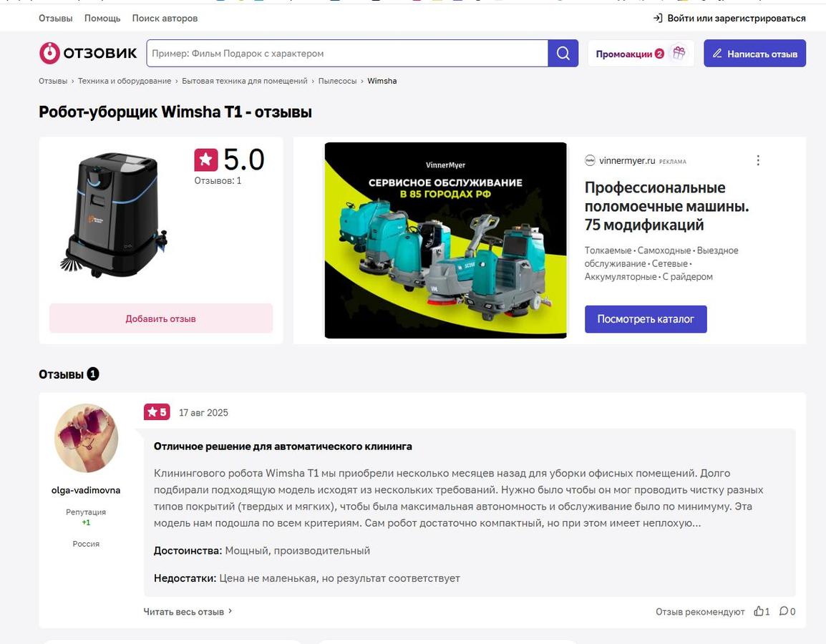Click the comment bubble icon on the review
This screenshot has height=644, width=826.
pos(784,611)
